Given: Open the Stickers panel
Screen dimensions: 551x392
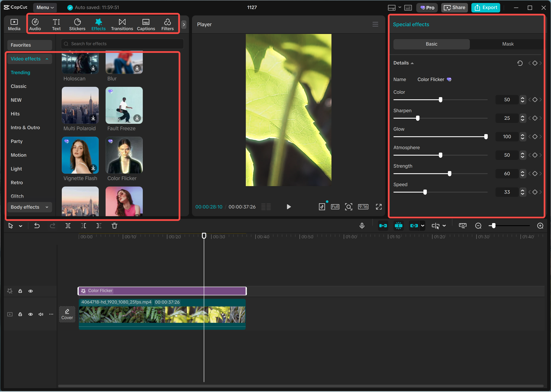Looking at the screenshot, I should click(x=77, y=24).
